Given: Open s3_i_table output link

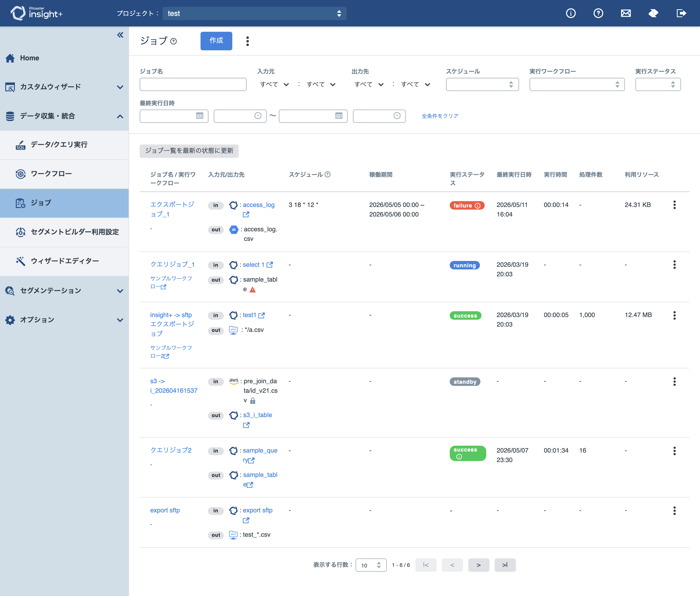Looking at the screenshot, I should 257,415.
